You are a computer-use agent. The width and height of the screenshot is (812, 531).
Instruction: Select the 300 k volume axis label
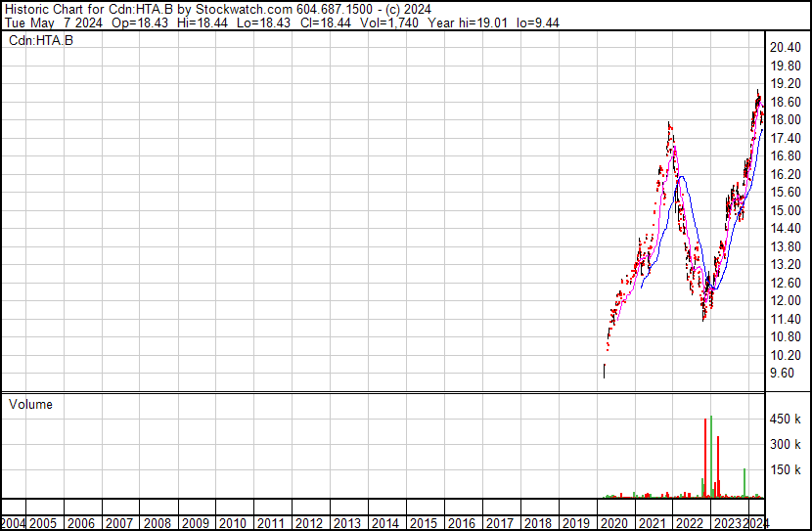point(787,444)
